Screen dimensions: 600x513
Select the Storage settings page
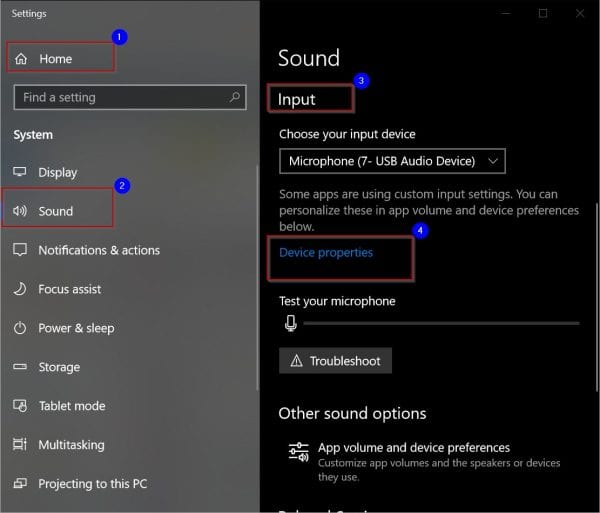point(59,367)
